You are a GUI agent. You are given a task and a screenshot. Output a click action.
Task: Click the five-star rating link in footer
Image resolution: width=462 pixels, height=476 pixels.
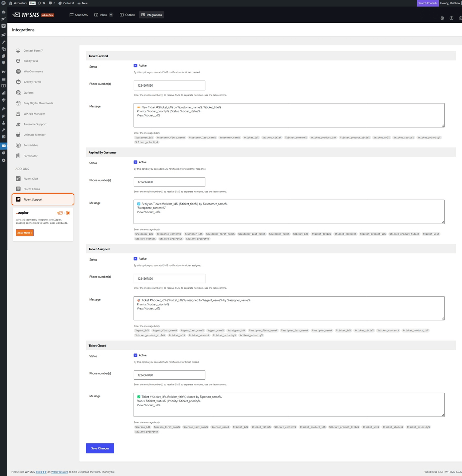(x=41, y=472)
